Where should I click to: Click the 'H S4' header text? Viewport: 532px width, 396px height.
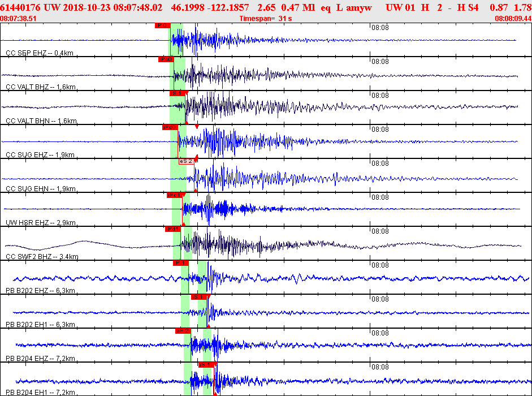[468, 7]
